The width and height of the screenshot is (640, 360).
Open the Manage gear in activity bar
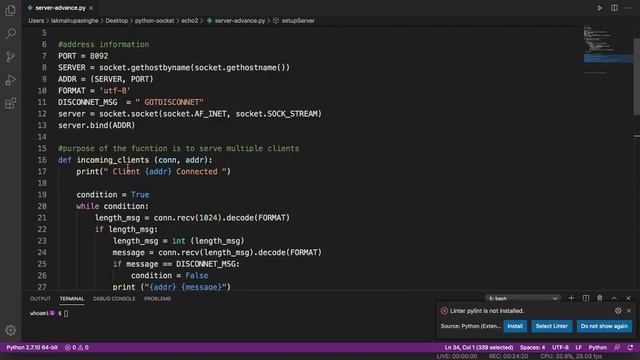point(11,330)
